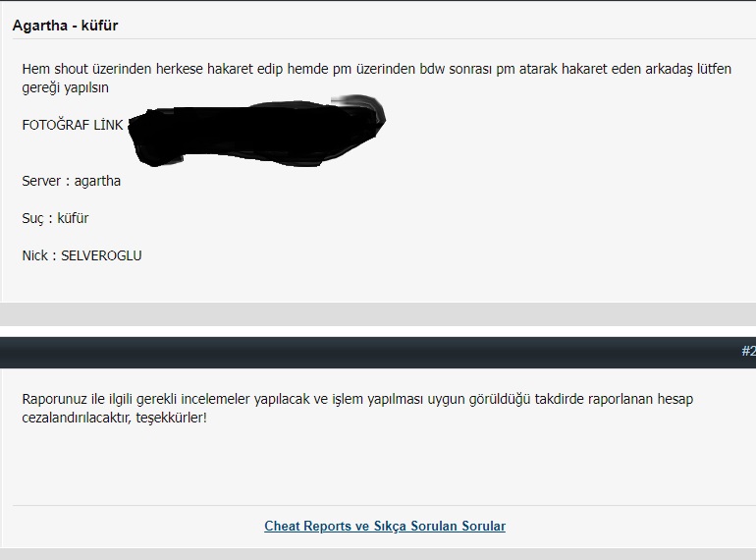Viewport: 756px width, 560px height.
Task: Click the blacked-out photo link area
Action: 256,131
